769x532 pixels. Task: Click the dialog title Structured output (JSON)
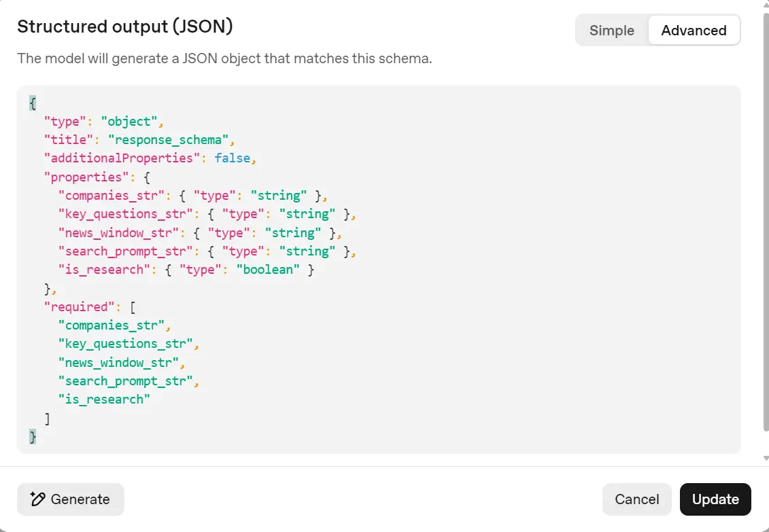point(125,26)
